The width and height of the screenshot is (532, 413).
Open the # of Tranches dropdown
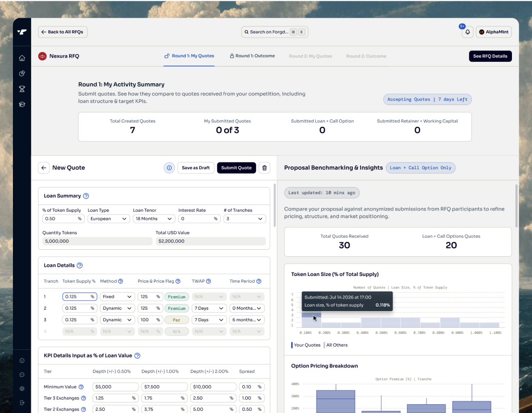pos(245,219)
